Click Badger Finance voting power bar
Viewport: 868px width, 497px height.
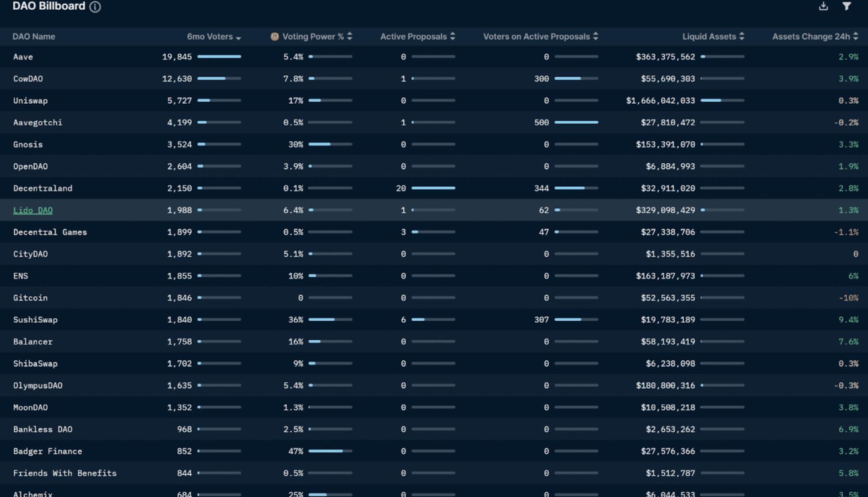coord(330,451)
